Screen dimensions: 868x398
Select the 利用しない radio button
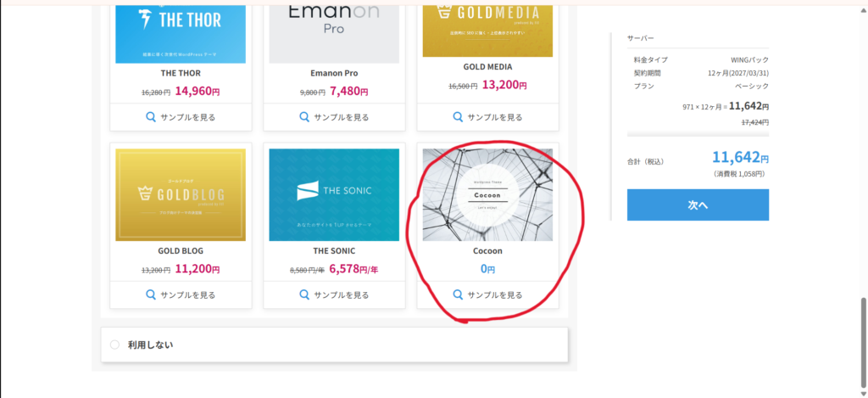pos(114,345)
